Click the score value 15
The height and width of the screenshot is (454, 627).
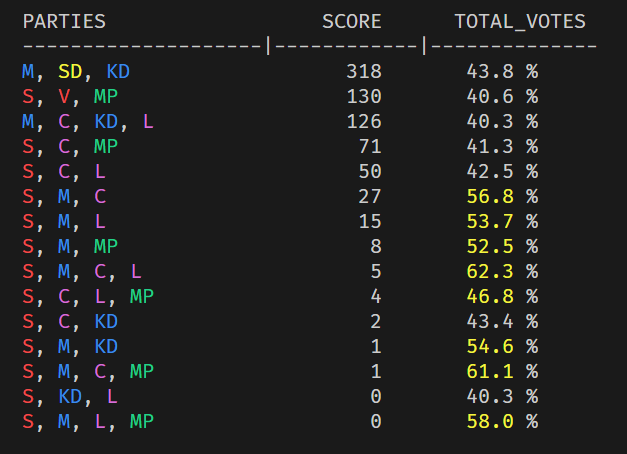[370, 222]
